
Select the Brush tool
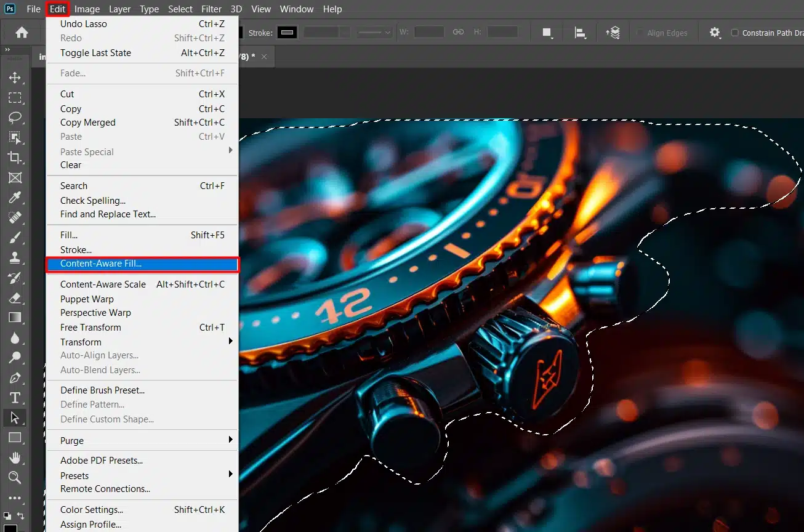15,238
